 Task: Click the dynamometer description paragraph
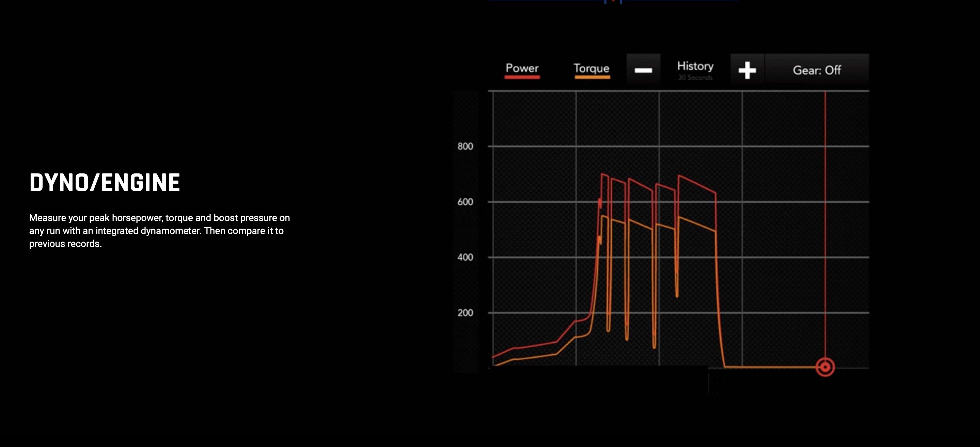[159, 231]
